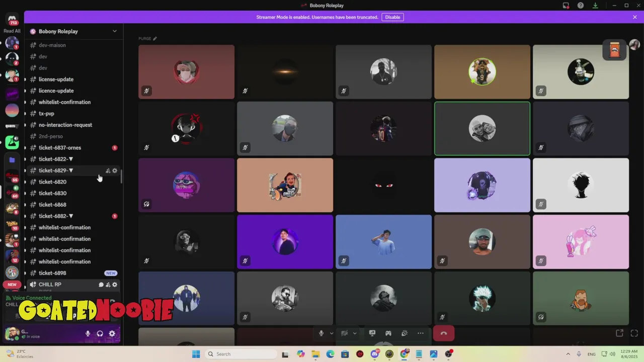This screenshot has height=362, width=644.
Task: Share your screen button
Action: (372, 333)
